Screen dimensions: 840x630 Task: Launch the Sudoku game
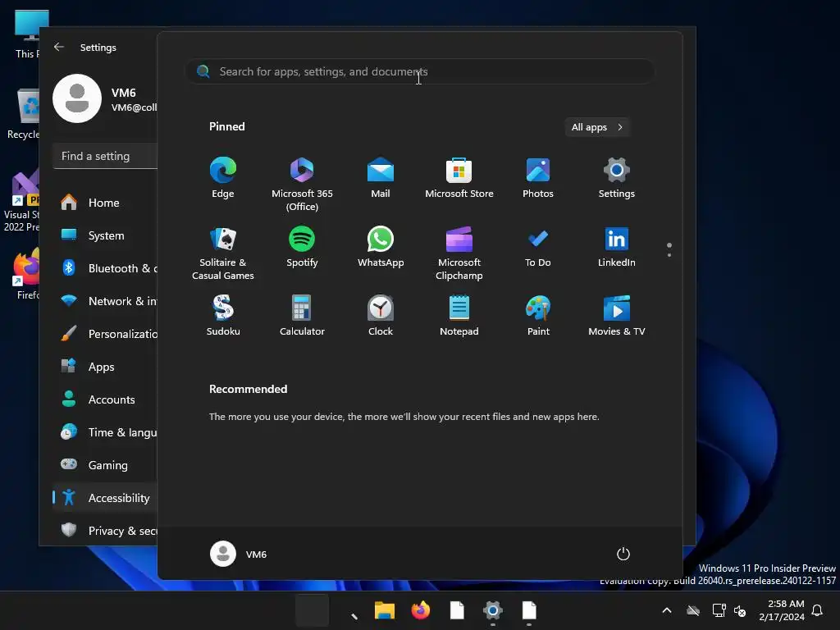[x=223, y=316]
